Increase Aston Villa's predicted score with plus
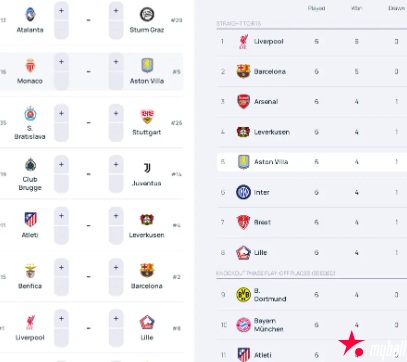407x362 pixels. (x=116, y=62)
